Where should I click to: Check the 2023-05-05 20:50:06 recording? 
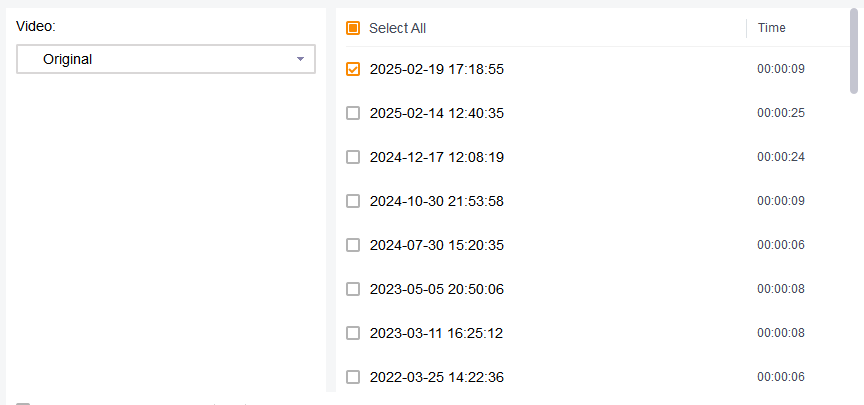click(353, 289)
